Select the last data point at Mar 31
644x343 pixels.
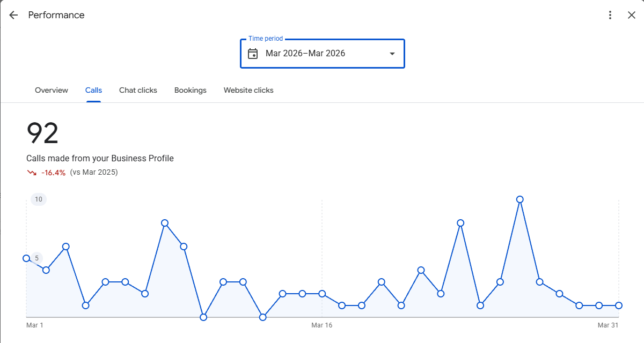click(619, 305)
